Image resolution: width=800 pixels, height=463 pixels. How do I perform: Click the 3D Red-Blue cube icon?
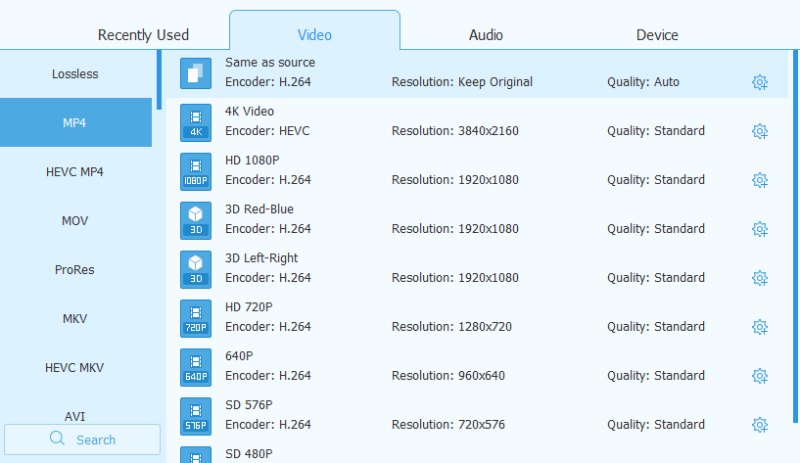click(196, 221)
